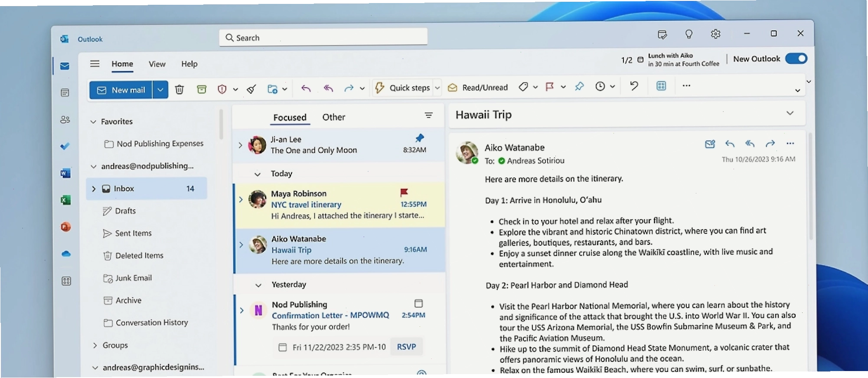Click the Read/Unread button
Screen dimensions: 868x378
[x=478, y=88]
